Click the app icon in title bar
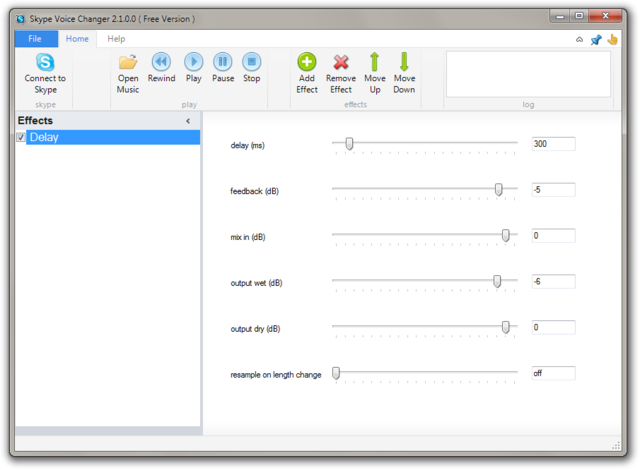Viewport: 640px width, 470px height. 20,19
